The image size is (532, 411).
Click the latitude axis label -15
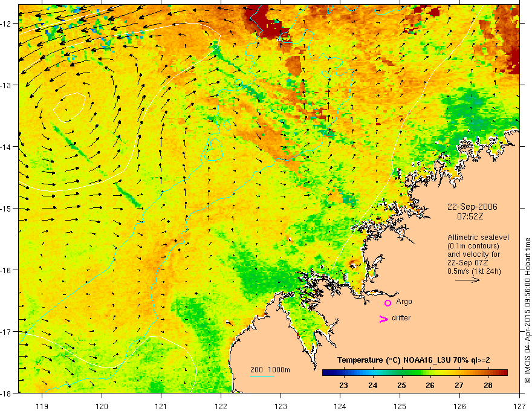click(7, 208)
